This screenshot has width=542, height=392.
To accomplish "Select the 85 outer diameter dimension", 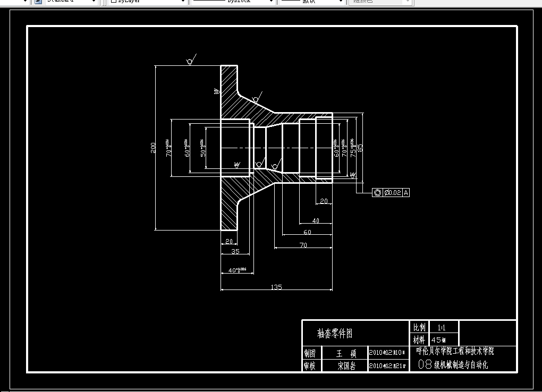I will (x=360, y=148).
